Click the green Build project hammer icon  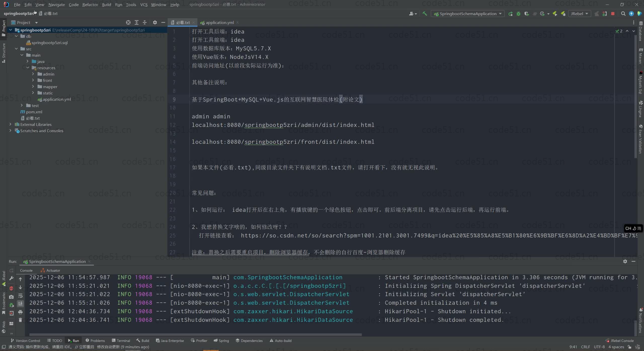pyautogui.click(x=425, y=14)
